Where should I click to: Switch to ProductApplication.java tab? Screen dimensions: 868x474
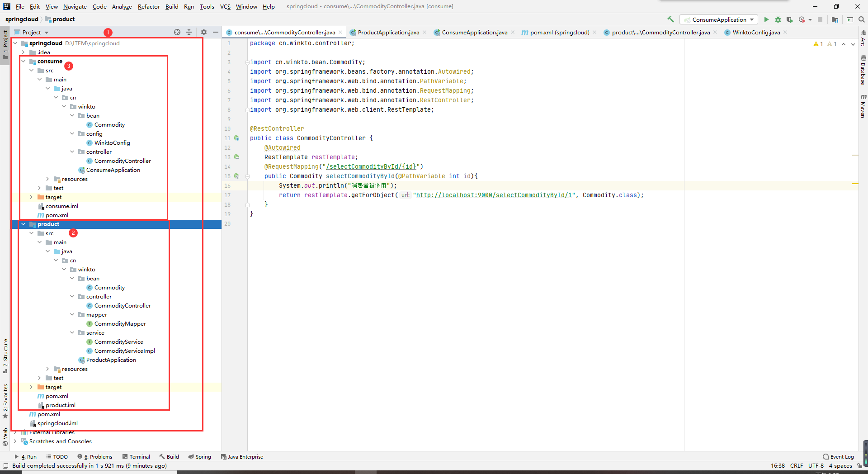coord(388,32)
